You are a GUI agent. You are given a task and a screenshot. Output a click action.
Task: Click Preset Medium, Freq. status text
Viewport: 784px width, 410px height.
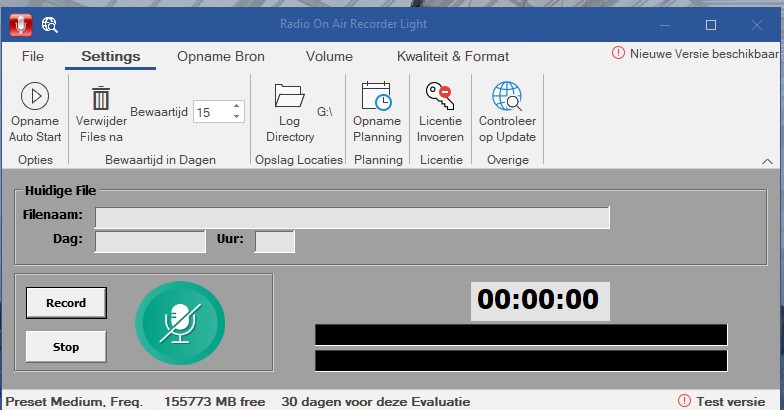click(x=74, y=402)
